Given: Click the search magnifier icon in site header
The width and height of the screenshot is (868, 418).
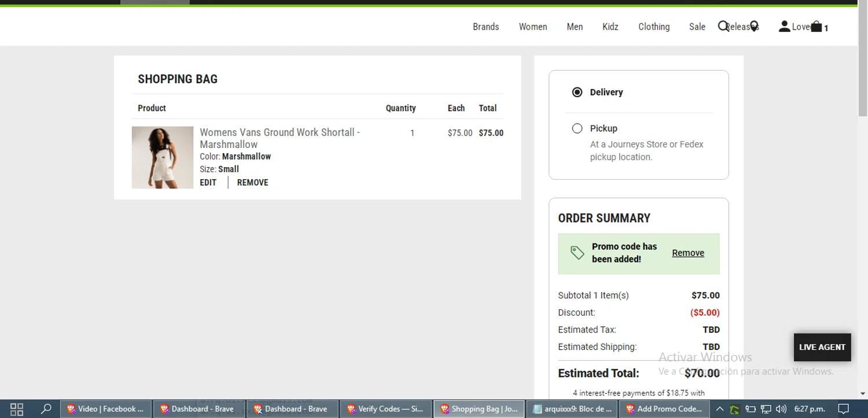Looking at the screenshot, I should (723, 27).
